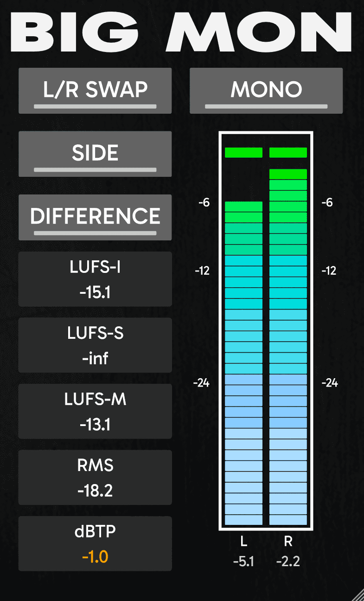Click the RMS level readout
Viewport: 364px width, 601px height.
pos(95,477)
